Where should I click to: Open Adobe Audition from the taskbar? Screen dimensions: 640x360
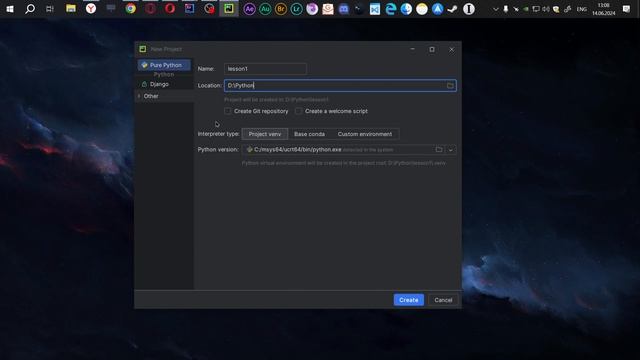coord(265,9)
